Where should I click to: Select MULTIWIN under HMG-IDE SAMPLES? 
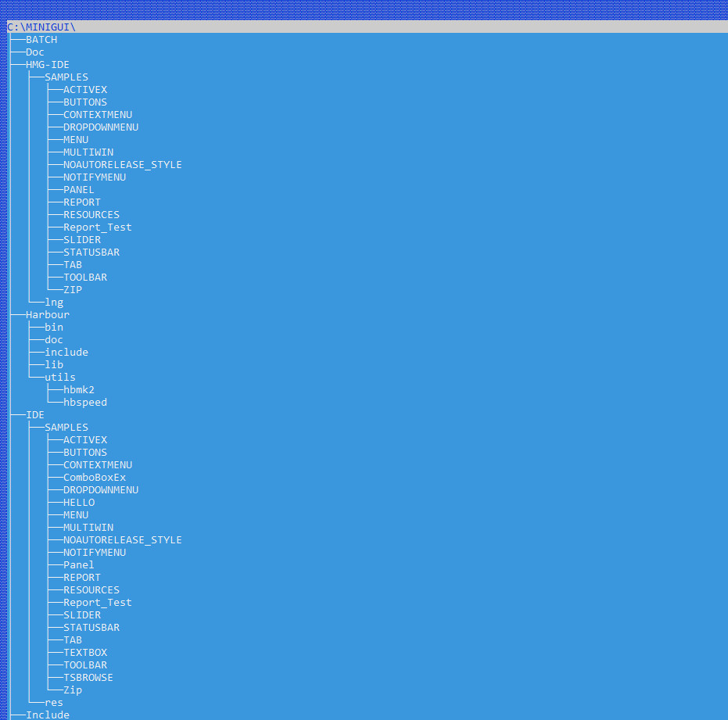pos(88,152)
